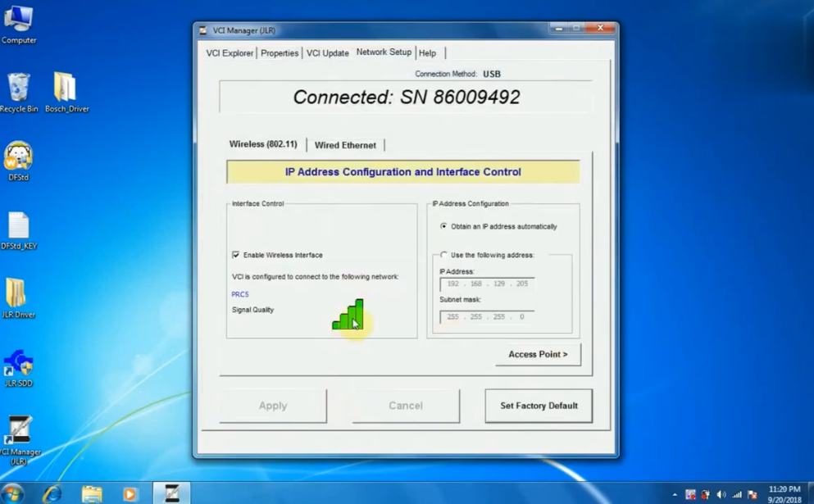This screenshot has height=504, width=814.
Task: Open the Windows Start menu
Action: [12, 493]
